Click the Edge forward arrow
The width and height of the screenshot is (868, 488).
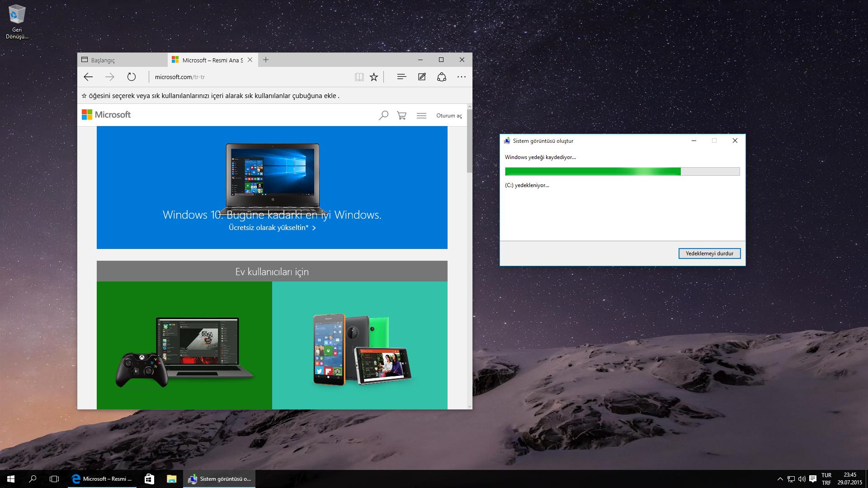110,77
